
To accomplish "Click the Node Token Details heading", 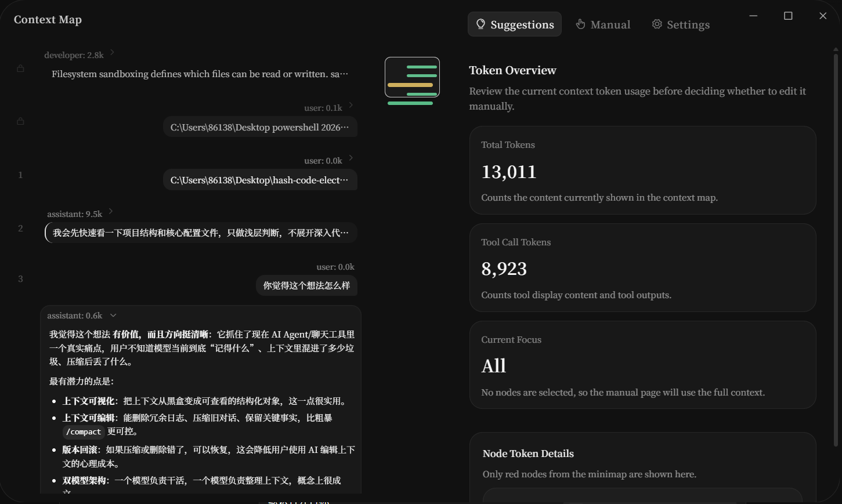I will click(528, 454).
